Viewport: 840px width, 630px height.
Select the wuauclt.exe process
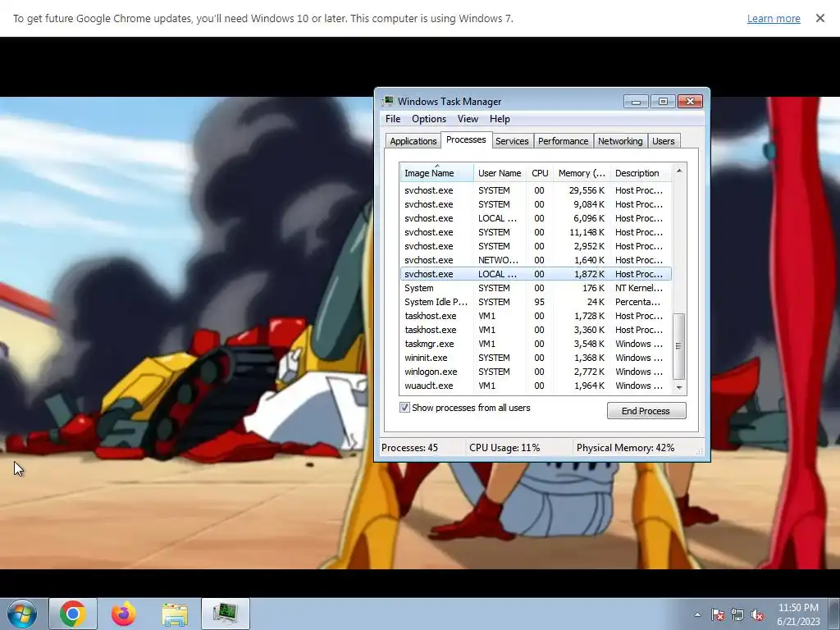point(536,386)
